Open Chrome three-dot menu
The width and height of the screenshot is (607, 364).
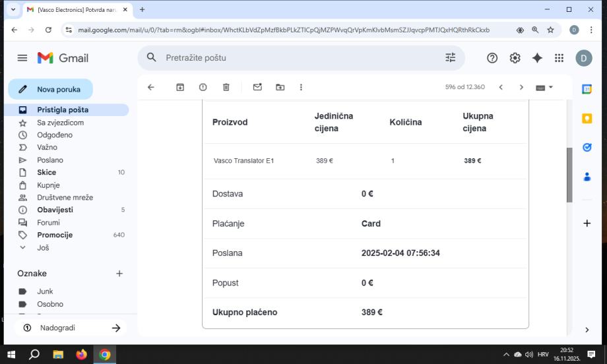point(591,30)
